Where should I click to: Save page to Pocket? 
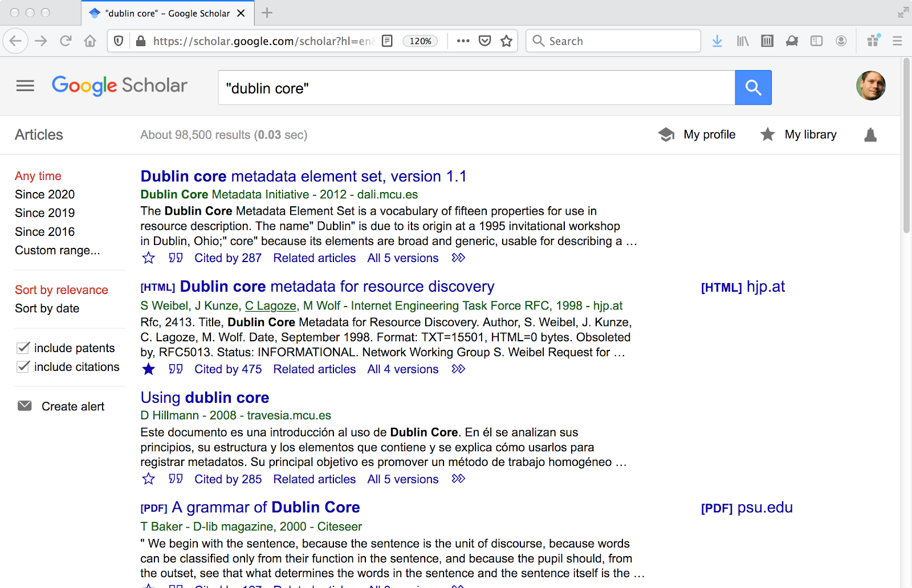(x=485, y=41)
